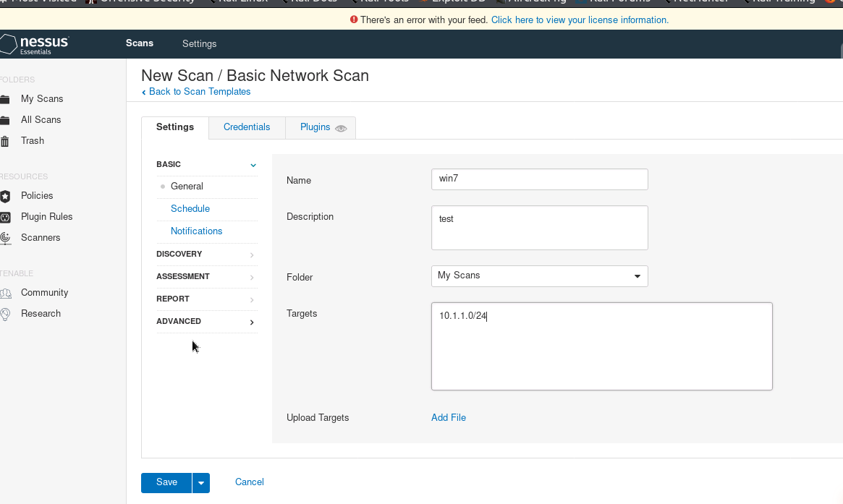This screenshot has width=843, height=504.
Task: Click the Trash bin icon
Action: (5, 141)
